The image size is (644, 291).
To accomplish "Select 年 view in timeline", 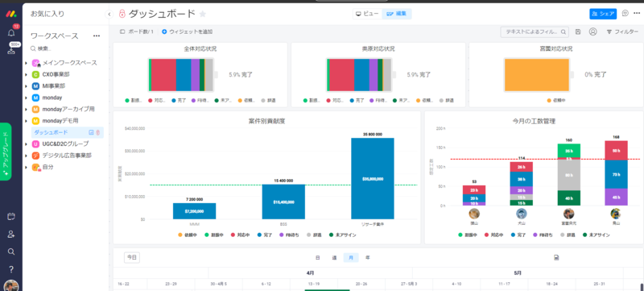I will click(x=368, y=258).
